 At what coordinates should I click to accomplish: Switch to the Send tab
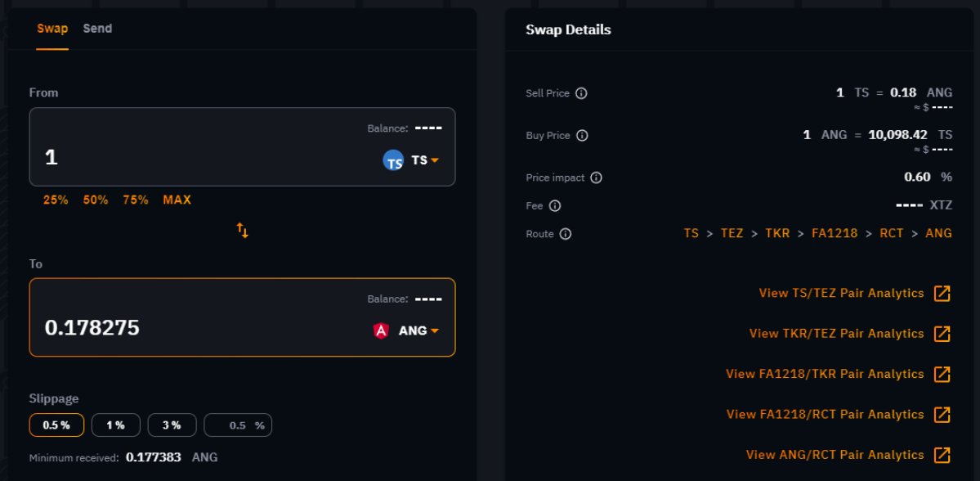pyautogui.click(x=97, y=29)
